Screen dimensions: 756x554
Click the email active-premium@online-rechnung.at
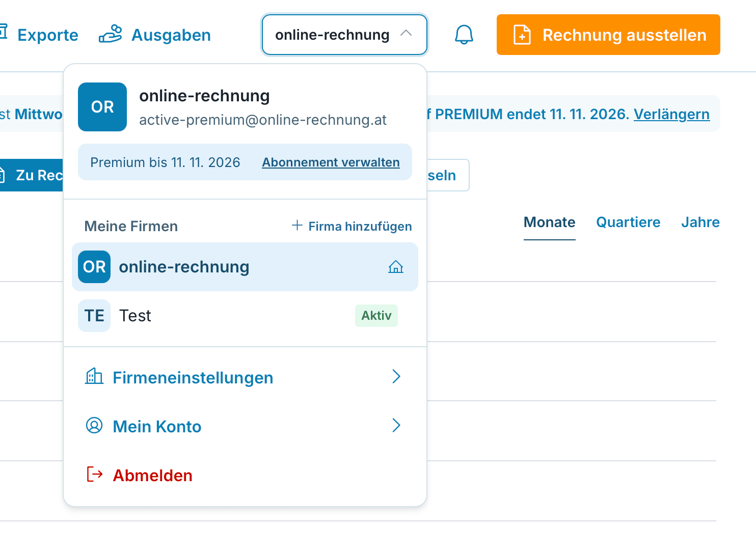(x=263, y=120)
